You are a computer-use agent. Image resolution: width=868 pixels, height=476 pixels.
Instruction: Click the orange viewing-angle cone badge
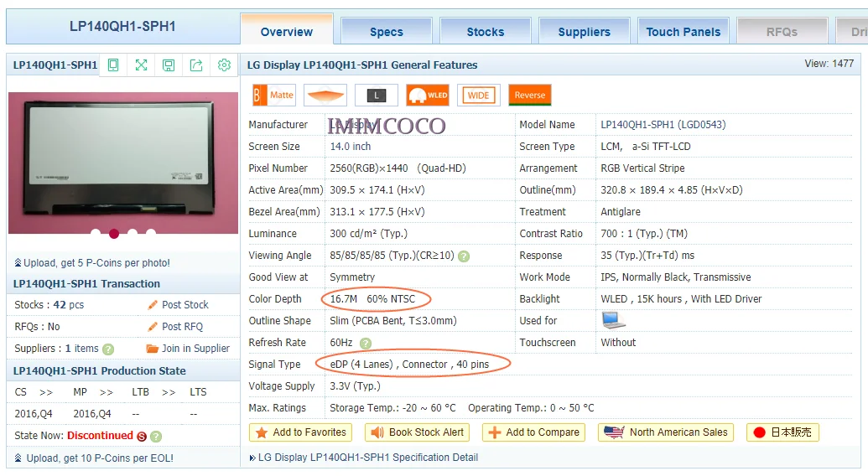point(325,95)
